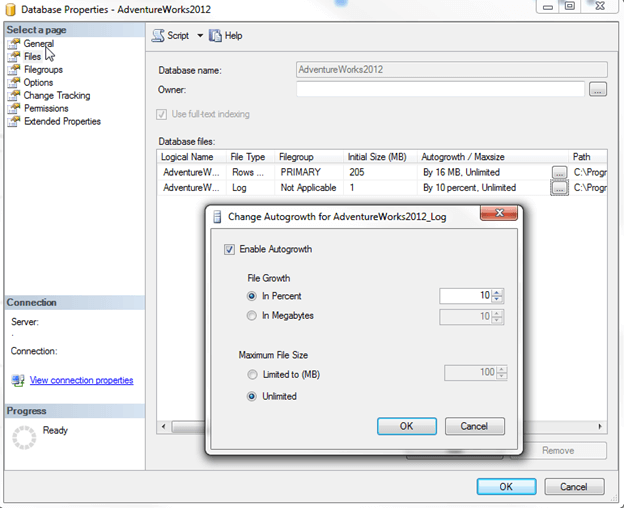Click the In Percent value field
Viewport: 624px width, 508px height.
coord(465,296)
